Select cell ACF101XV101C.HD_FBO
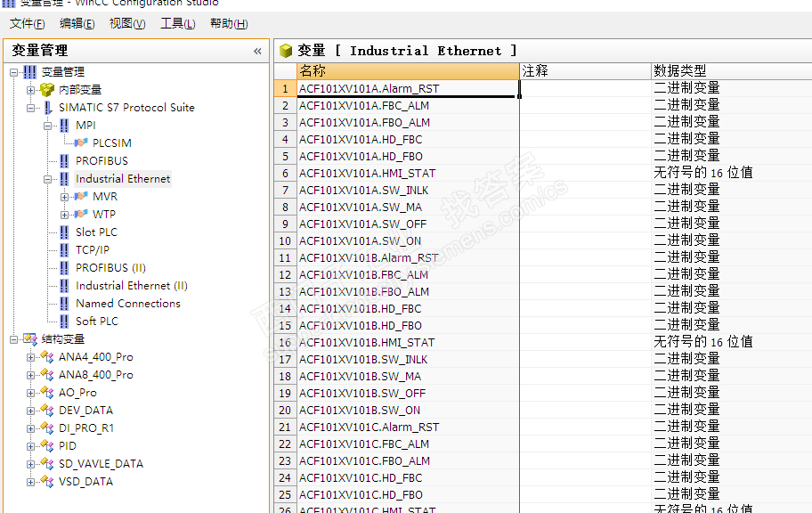Image resolution: width=812 pixels, height=513 pixels. 408,495
